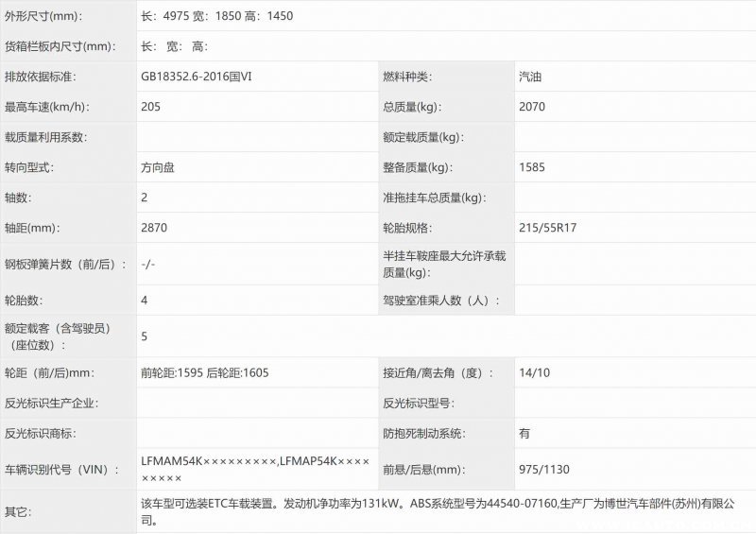This screenshot has width=756, height=534.
Task: Select the tire specification 215/55R17
Action: click(547, 228)
